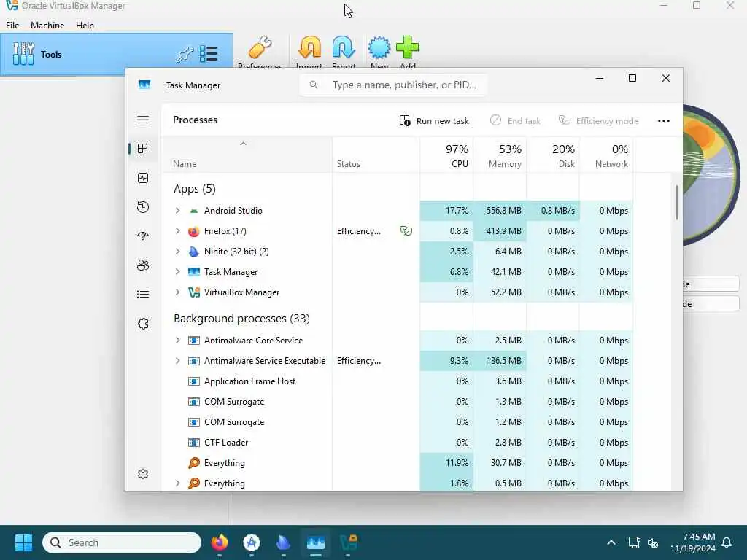
Task: Sort processes by CPU column
Action: tap(447, 155)
